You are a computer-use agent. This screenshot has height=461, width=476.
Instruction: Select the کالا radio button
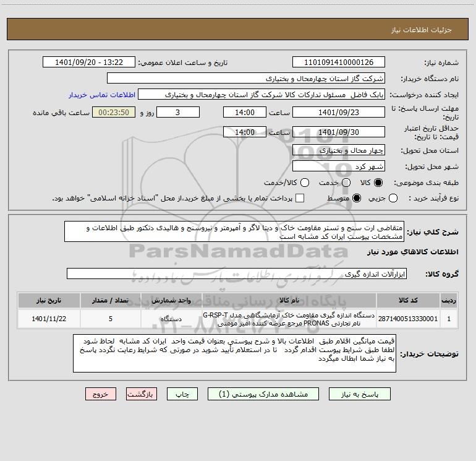coord(378,183)
